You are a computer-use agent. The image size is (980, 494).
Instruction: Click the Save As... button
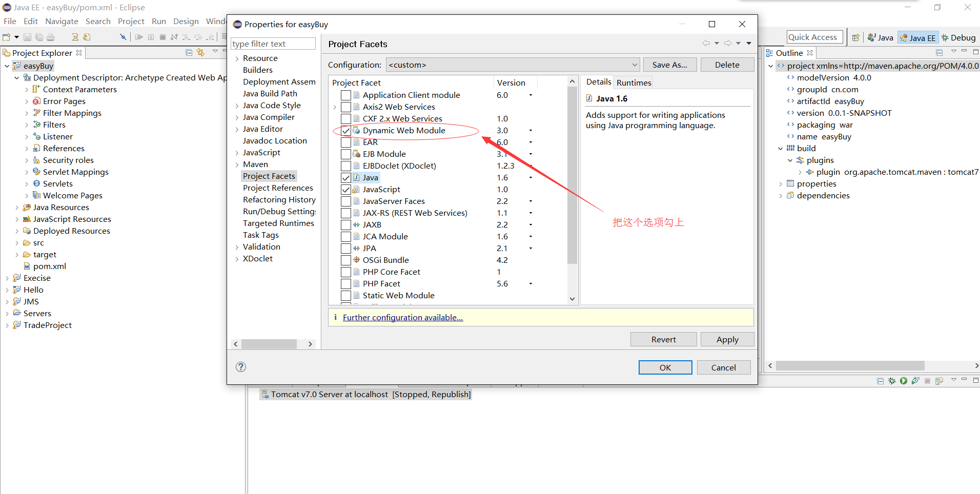pyautogui.click(x=669, y=65)
